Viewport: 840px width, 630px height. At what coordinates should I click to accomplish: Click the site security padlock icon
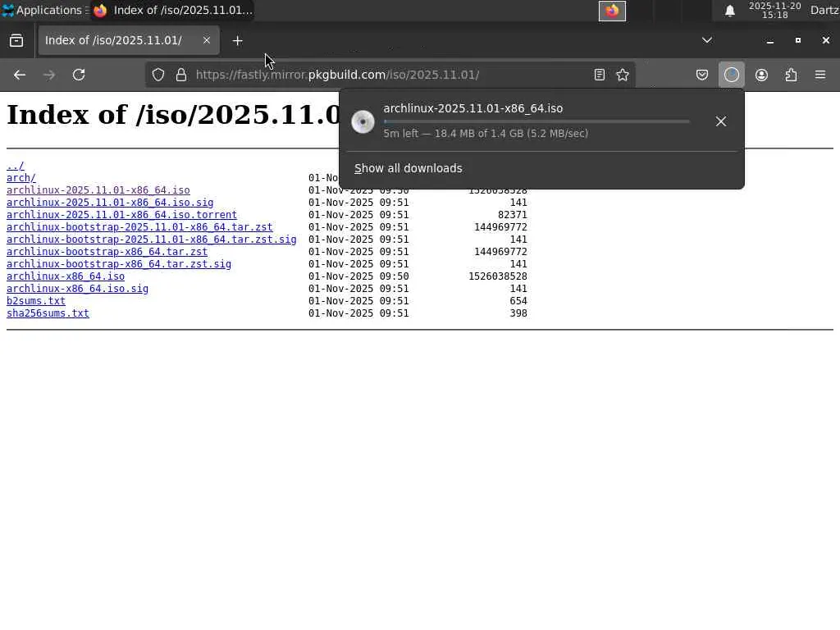[181, 75]
